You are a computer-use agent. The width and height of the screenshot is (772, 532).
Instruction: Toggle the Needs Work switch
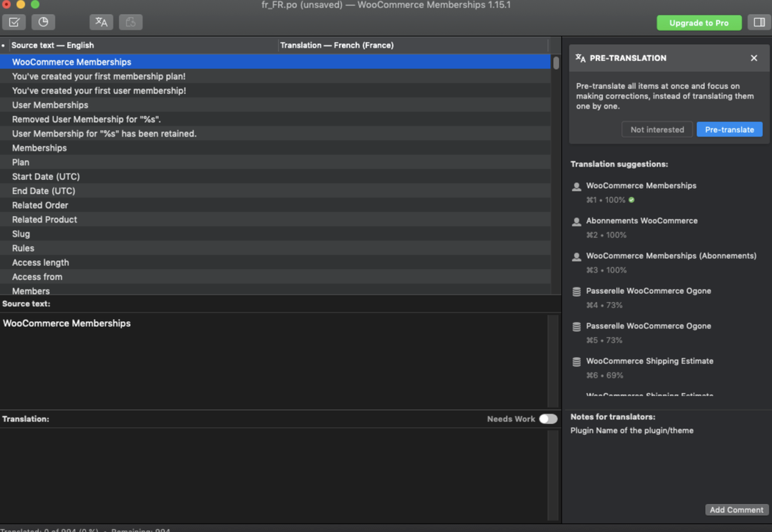tap(548, 419)
